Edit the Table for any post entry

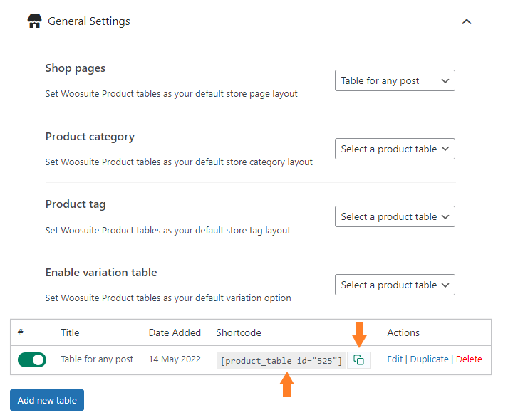point(395,359)
